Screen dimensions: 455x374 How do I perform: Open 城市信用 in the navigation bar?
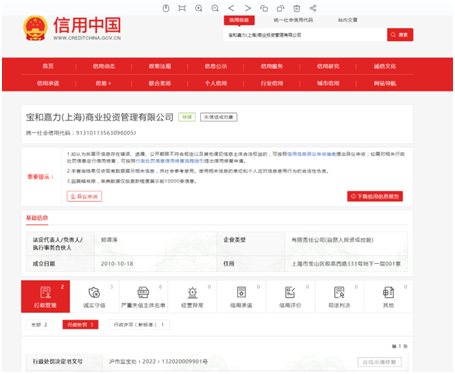coord(328,83)
